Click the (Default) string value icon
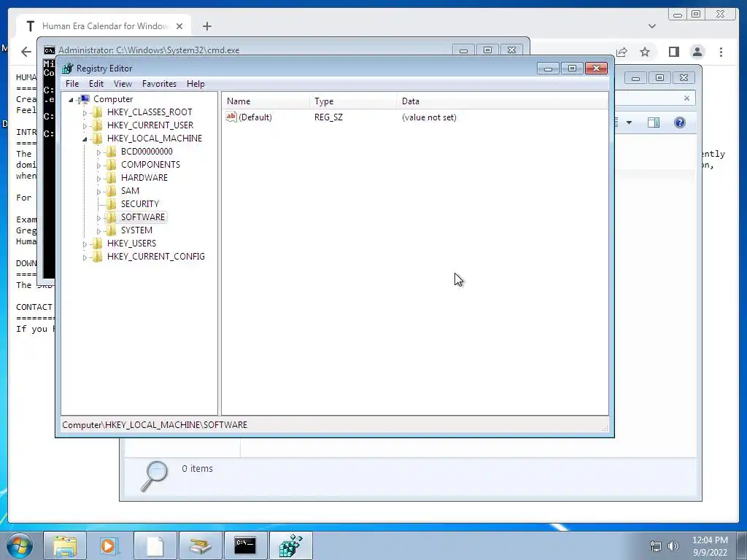This screenshot has width=747, height=560. point(231,117)
